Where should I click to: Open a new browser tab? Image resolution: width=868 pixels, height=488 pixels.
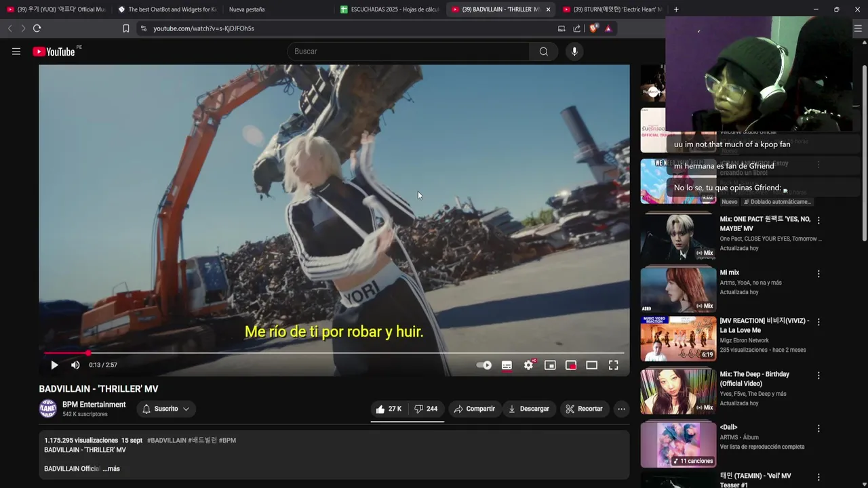(676, 9)
